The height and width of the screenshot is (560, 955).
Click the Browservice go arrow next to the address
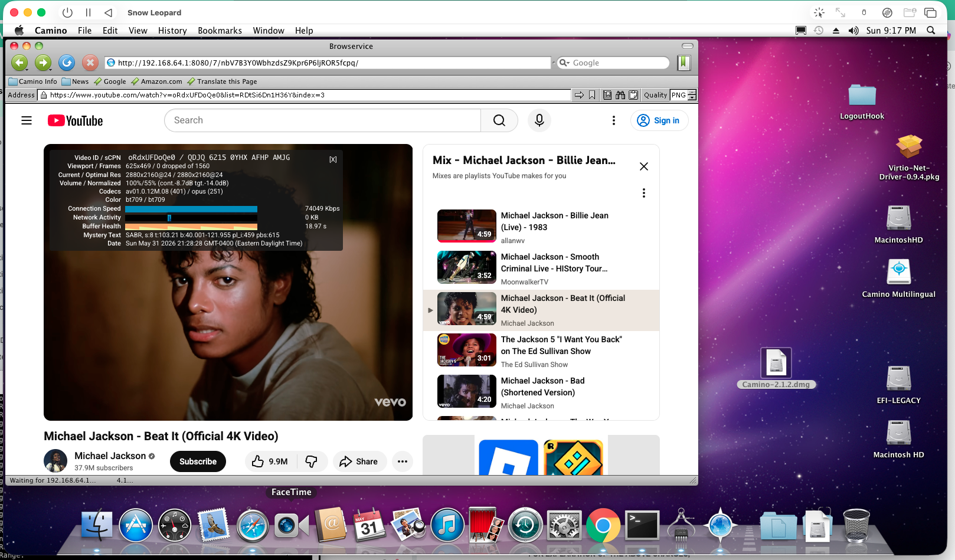point(579,95)
